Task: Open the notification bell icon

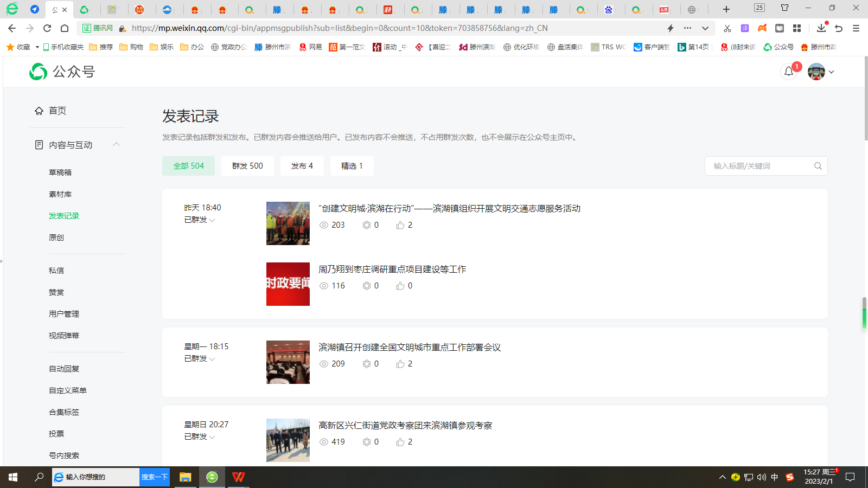Action: 789,72
